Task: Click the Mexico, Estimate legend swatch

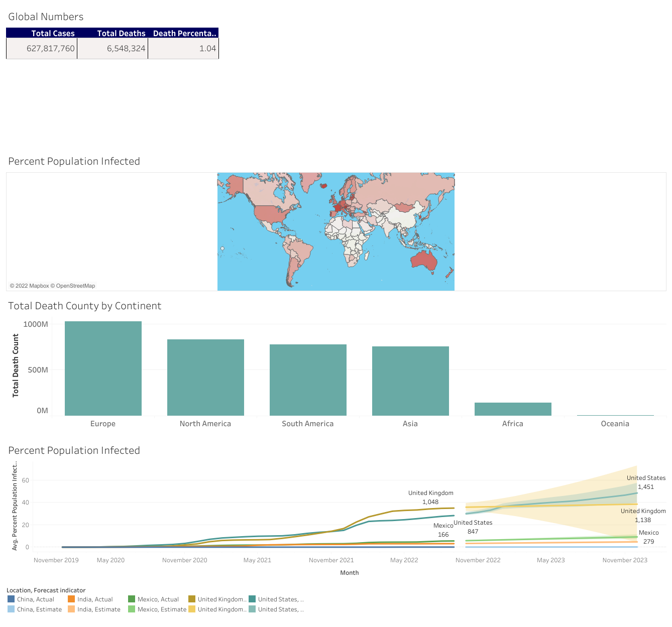Action: click(132, 609)
